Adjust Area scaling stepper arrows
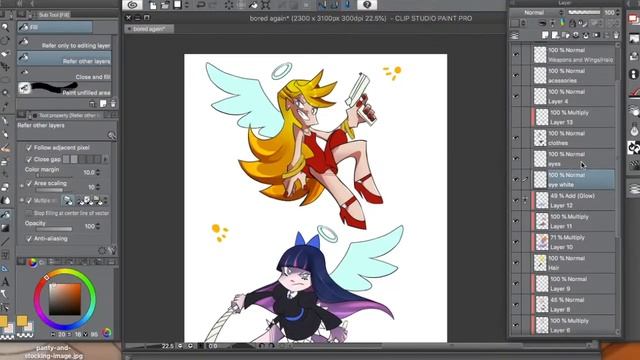This screenshot has width=640, height=360. (98, 187)
